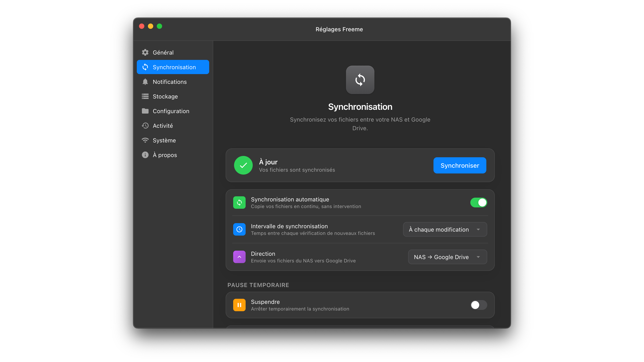The image size is (644, 362).
Task: Click the Configuration folder icon
Action: point(145,111)
